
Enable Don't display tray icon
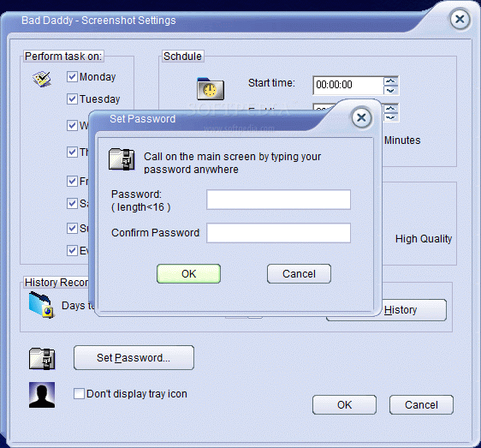pos(79,394)
